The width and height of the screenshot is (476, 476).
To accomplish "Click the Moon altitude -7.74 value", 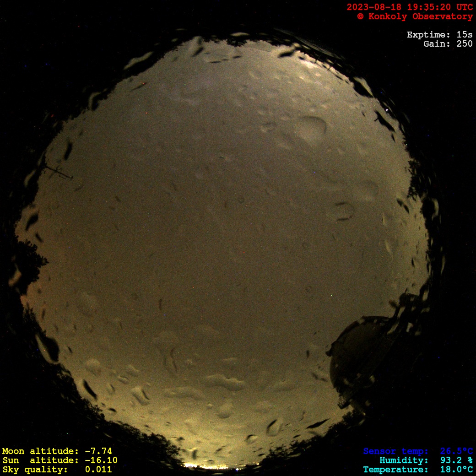I will 57,451.
